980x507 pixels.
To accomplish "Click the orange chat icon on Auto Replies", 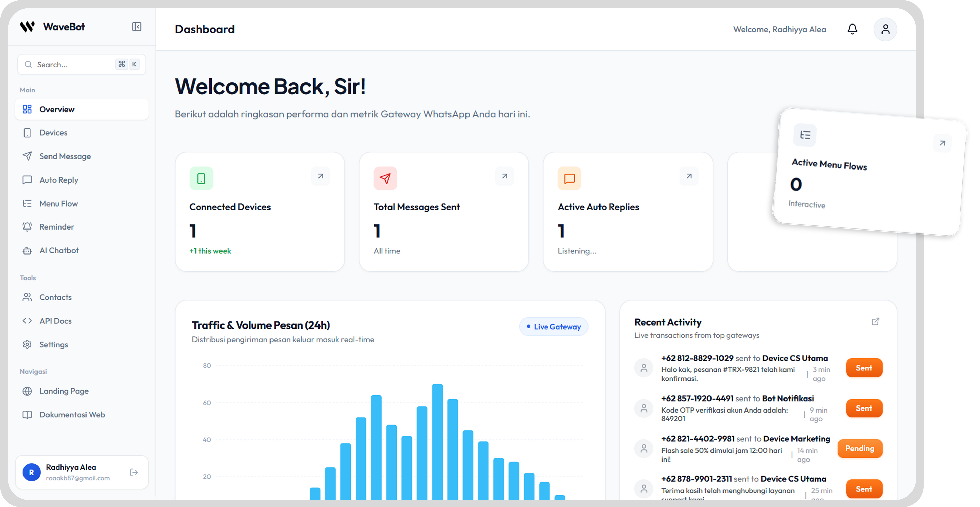I will click(570, 178).
